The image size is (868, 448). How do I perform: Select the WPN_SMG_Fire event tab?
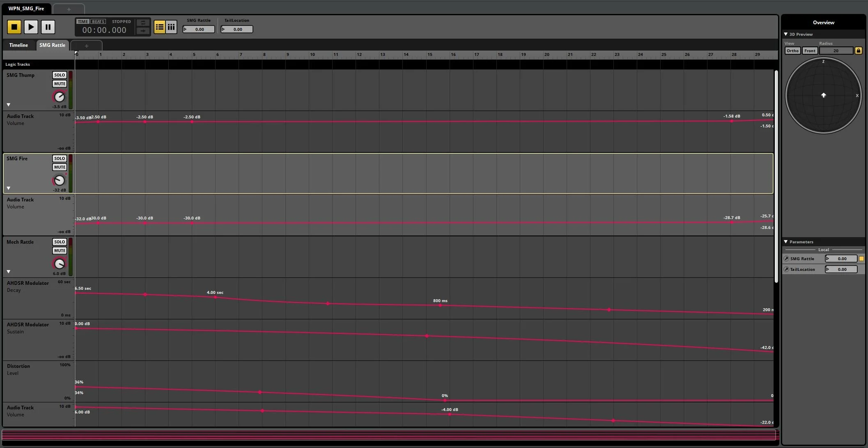pyautogui.click(x=26, y=8)
